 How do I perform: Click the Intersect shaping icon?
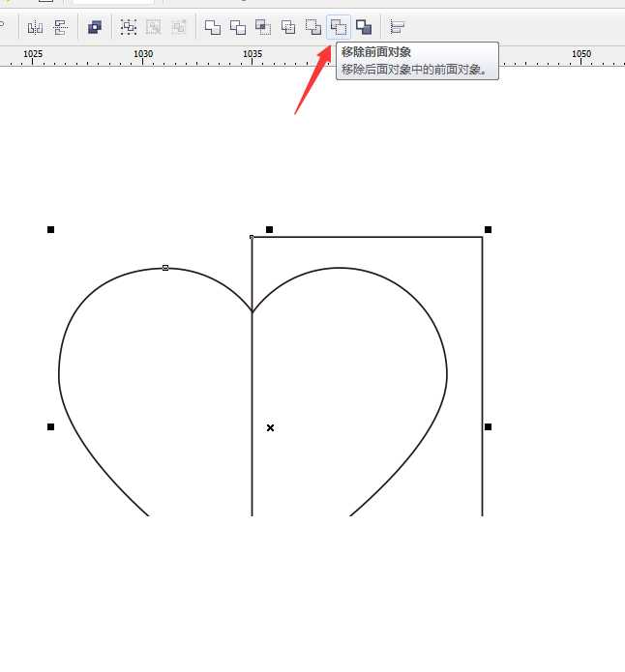coord(262,27)
